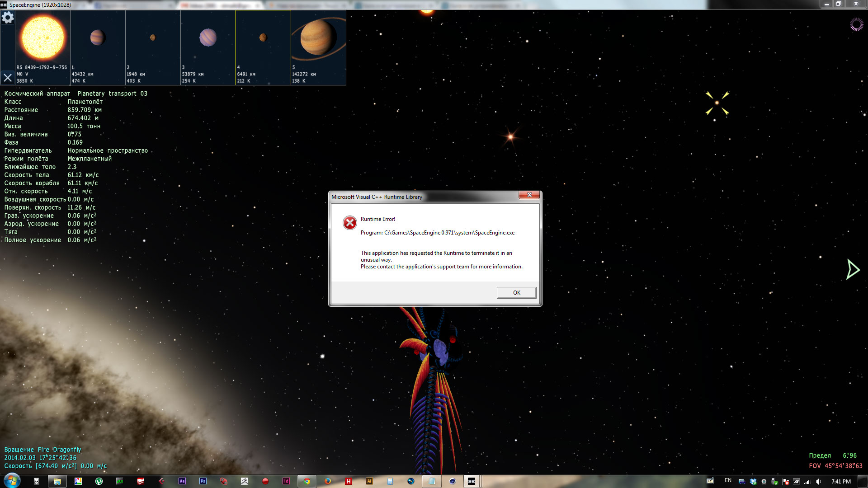
Task: Click the 'Поверхн. скорость' value 11.26 м/с
Action: click(81, 207)
